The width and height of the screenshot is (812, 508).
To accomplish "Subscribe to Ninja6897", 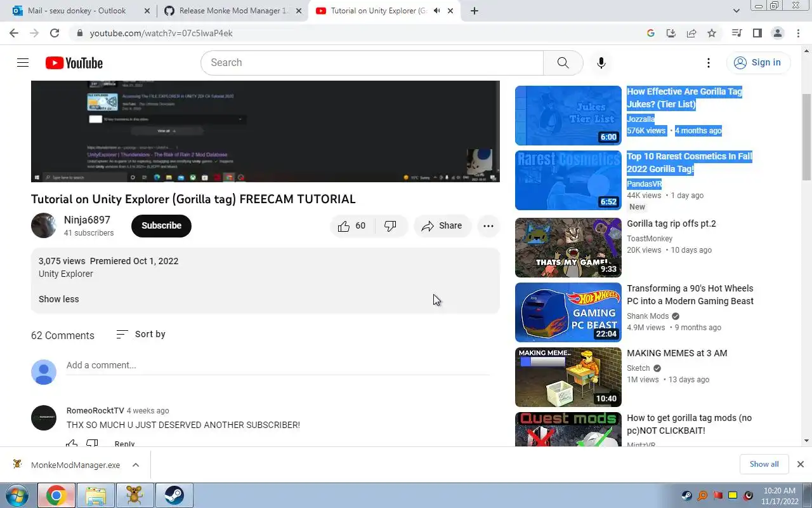I will [161, 225].
